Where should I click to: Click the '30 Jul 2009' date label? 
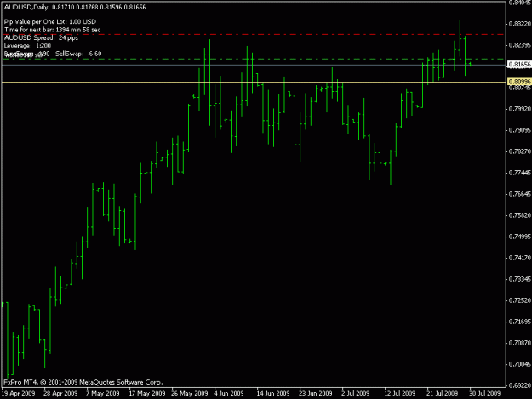(x=485, y=393)
